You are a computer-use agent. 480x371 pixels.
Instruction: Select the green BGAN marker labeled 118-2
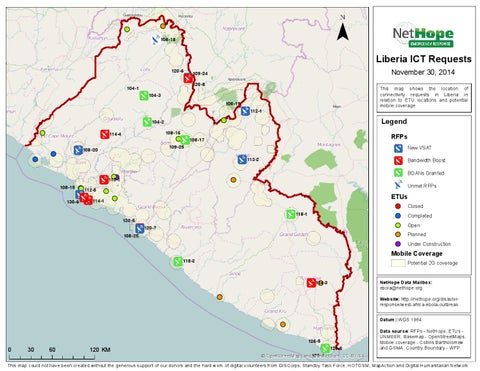point(178,261)
